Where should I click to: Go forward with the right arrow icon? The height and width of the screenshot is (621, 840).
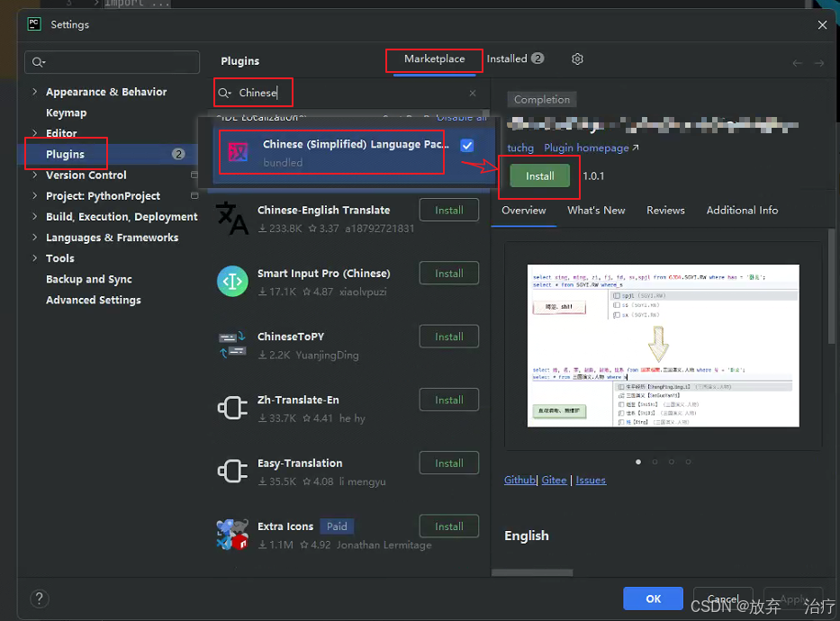tap(819, 63)
